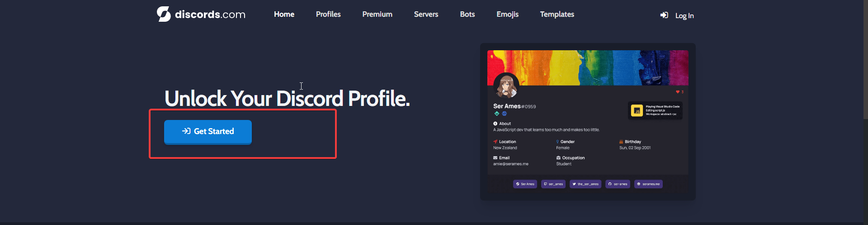Image resolution: width=868 pixels, height=225 pixels.
Task: Open the ser_ames Twitch link
Action: pos(553,184)
